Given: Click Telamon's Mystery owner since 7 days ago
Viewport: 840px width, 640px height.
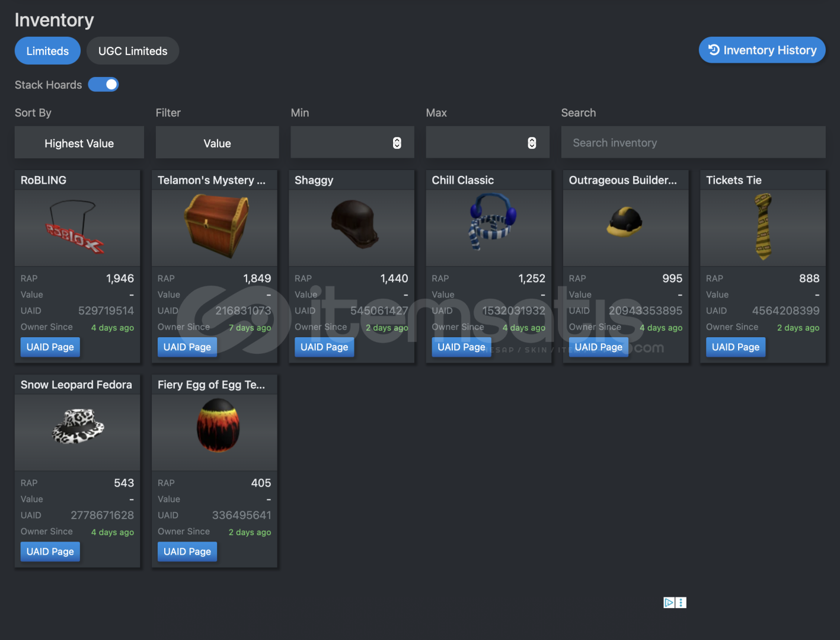Looking at the screenshot, I should point(250,328).
